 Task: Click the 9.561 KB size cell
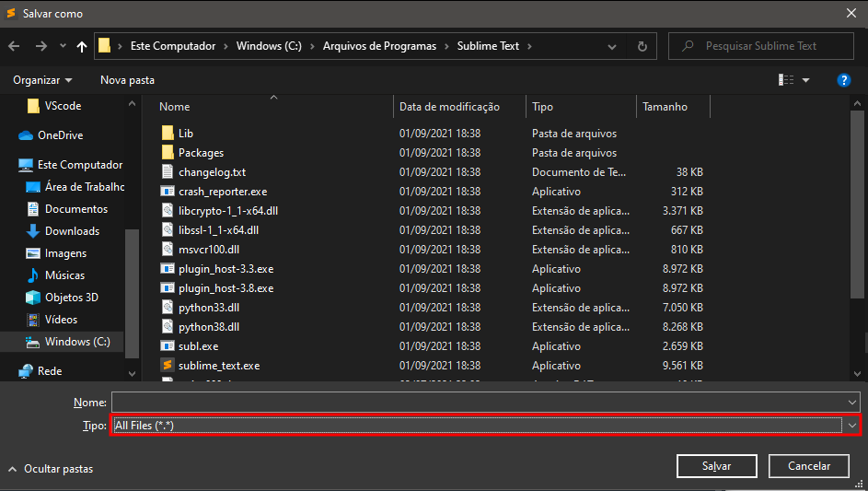[683, 366]
